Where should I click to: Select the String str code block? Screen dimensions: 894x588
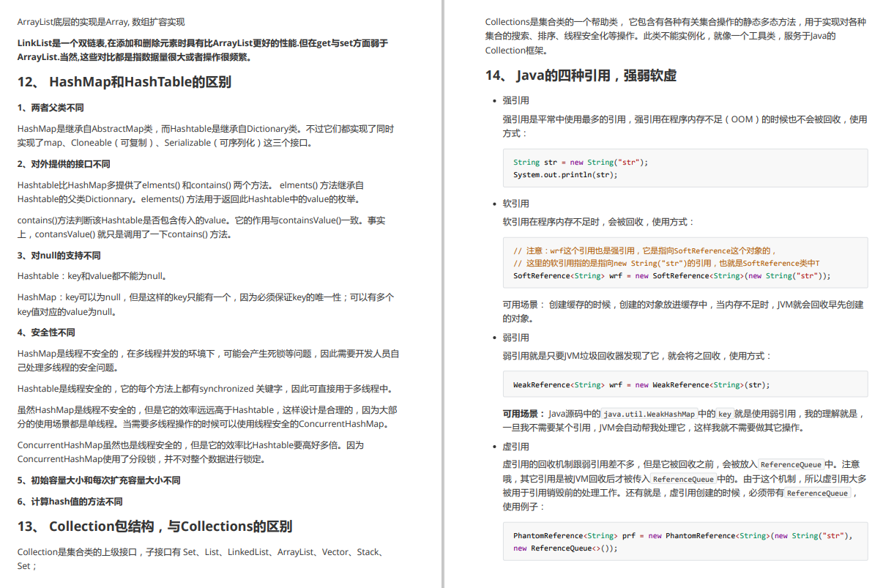pyautogui.click(x=687, y=168)
